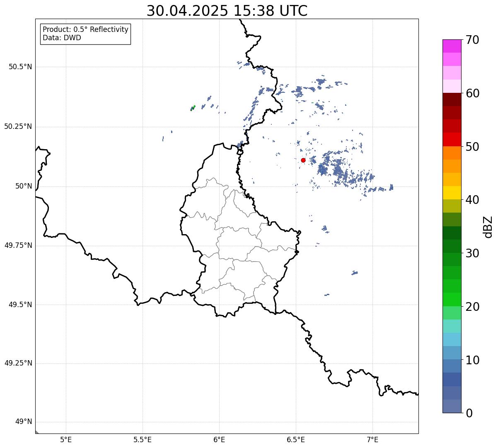Screen dimensions: 498x448
Task: Click the "dBZ" colorbar label
Action: point(488,226)
